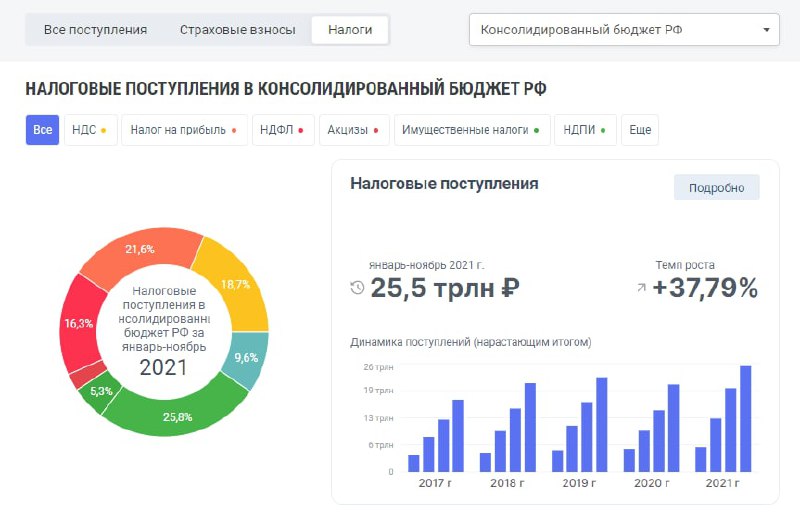Expand the Еще filter list
Image resolution: width=800 pixels, height=513 pixels.
(640, 130)
